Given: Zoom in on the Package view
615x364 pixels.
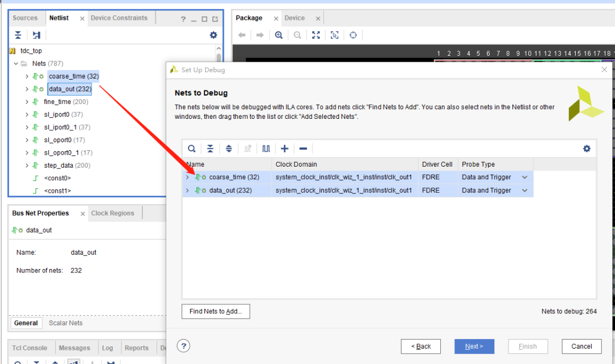Looking at the screenshot, I should pyautogui.click(x=278, y=35).
